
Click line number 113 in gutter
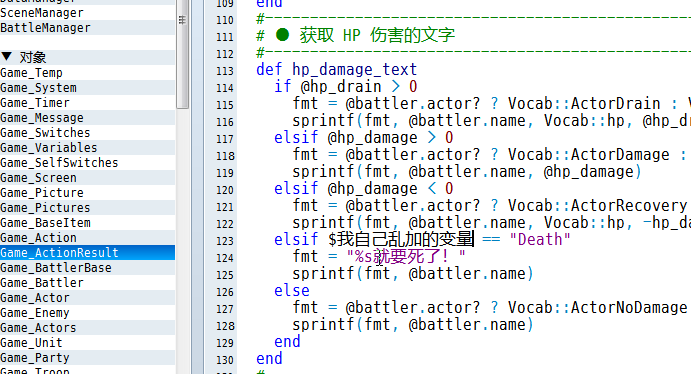pyautogui.click(x=225, y=71)
